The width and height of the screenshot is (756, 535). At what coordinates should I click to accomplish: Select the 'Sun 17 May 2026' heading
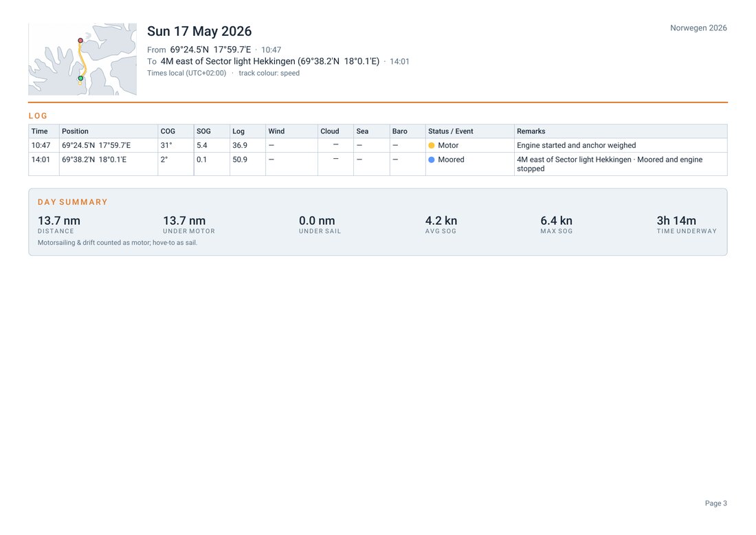coord(199,32)
